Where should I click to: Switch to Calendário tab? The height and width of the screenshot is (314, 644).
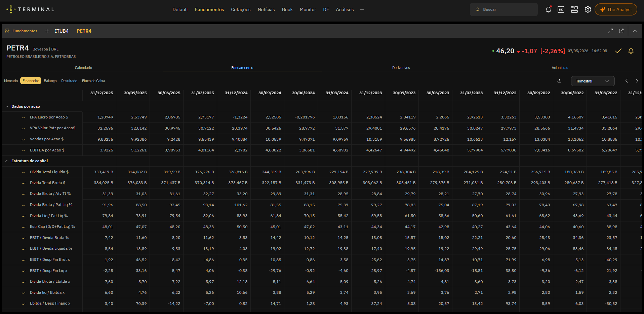[x=83, y=68]
